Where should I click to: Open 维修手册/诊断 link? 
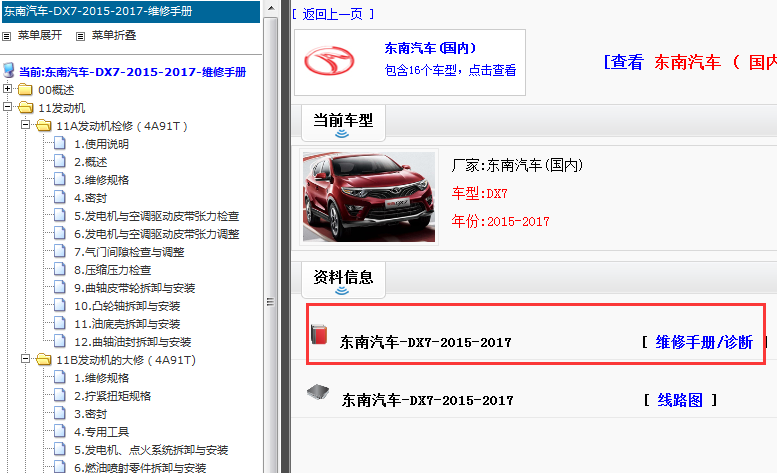click(x=704, y=342)
